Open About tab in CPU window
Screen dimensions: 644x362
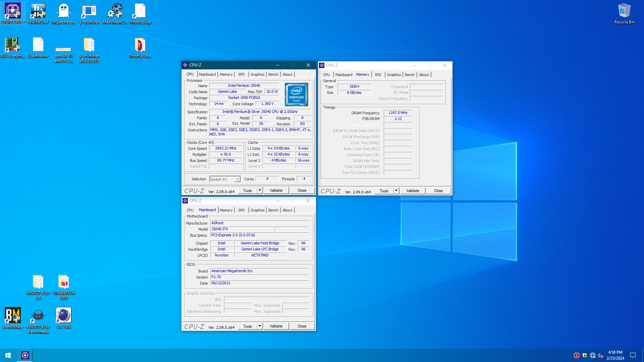[x=287, y=74]
